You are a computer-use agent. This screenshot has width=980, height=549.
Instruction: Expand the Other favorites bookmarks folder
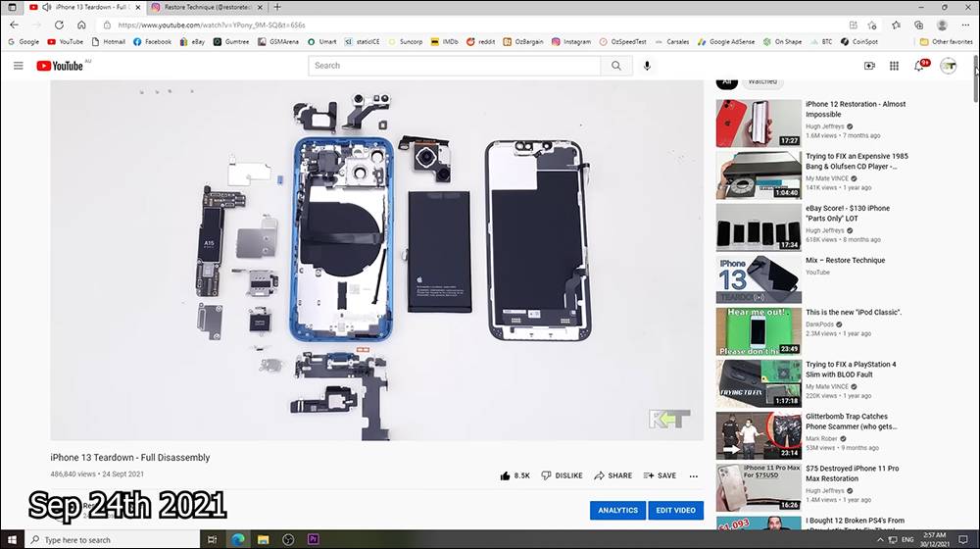tap(947, 42)
